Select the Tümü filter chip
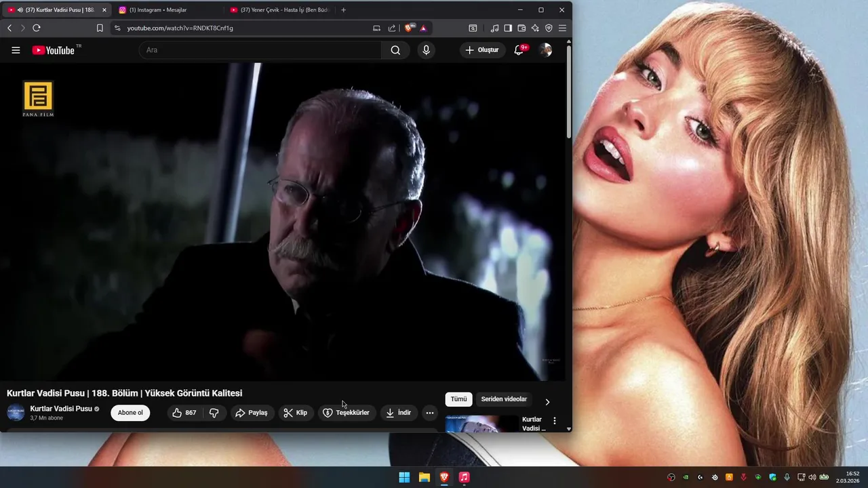 (x=459, y=399)
